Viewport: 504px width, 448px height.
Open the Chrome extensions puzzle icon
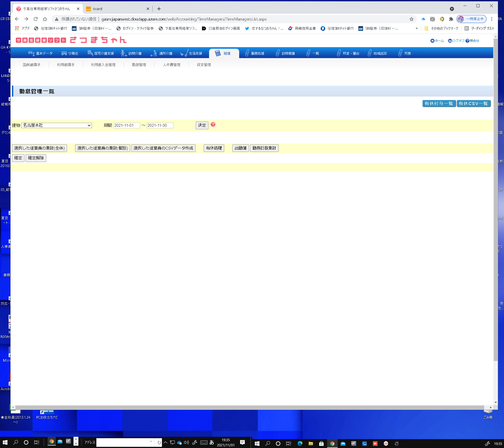[451, 19]
